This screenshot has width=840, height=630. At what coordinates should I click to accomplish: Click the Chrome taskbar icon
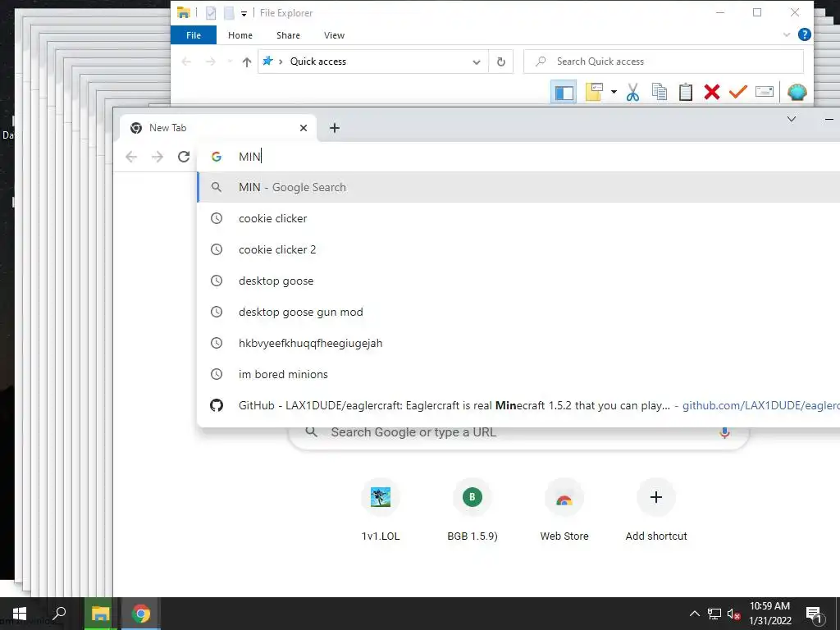click(x=141, y=614)
